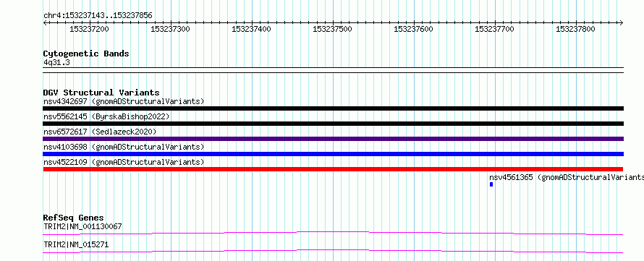The image size is (644, 261).
Task: Click the right arrowhead of the ruler
Action: pos(622,22)
